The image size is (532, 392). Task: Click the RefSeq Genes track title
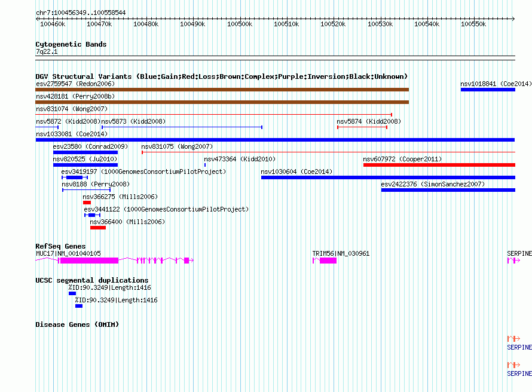click(60, 246)
